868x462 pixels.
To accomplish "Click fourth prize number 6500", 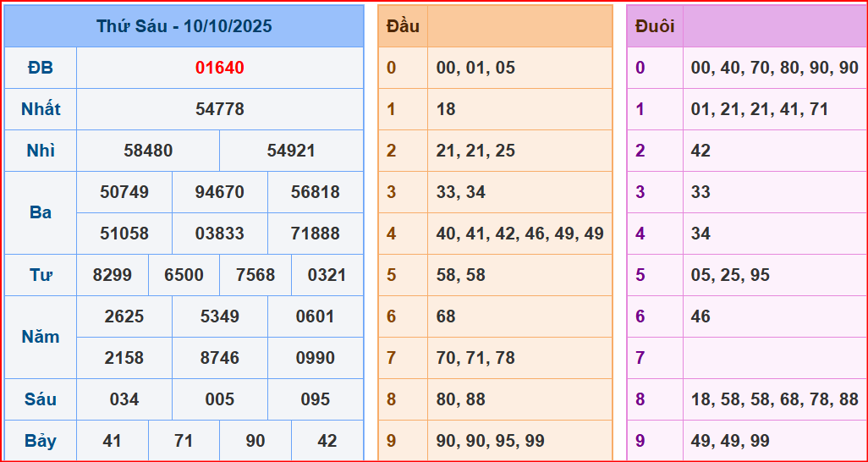I will pos(184,275).
